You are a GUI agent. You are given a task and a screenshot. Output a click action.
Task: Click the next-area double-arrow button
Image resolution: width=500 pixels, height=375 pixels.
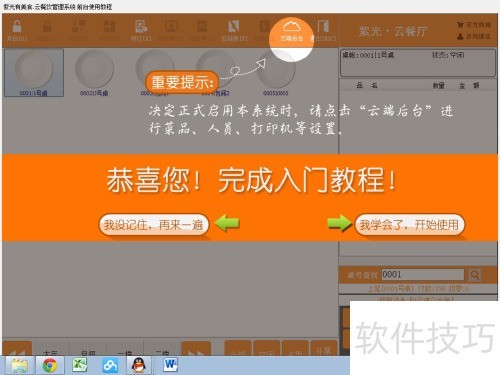coord(196,349)
